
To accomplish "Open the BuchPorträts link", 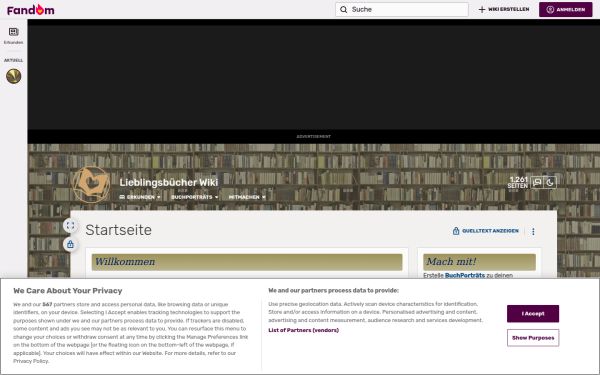I will click(465, 275).
